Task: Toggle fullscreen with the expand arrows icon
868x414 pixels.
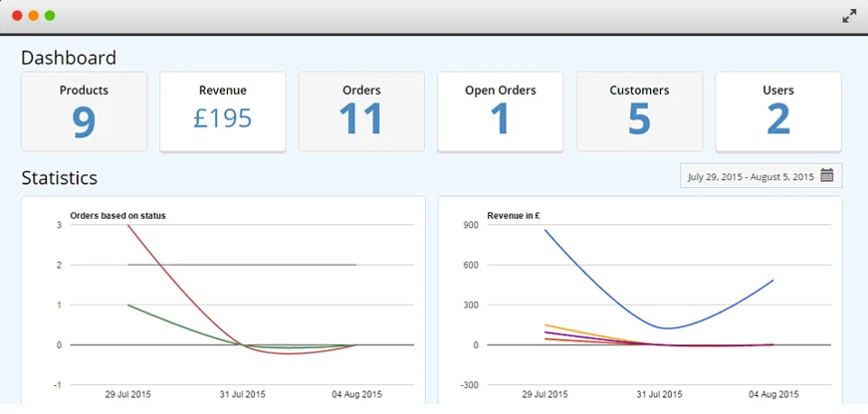Action: coord(849,16)
